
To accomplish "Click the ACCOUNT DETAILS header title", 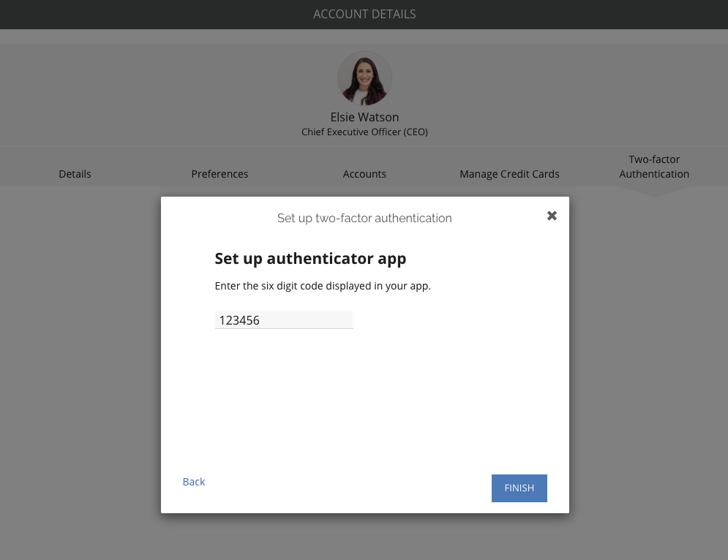I will (x=364, y=14).
